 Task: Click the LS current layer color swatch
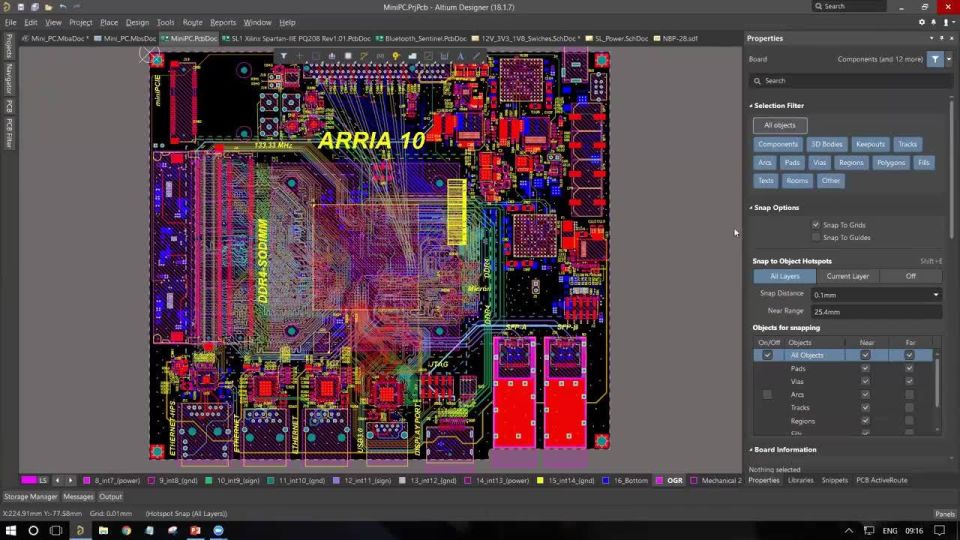point(28,481)
